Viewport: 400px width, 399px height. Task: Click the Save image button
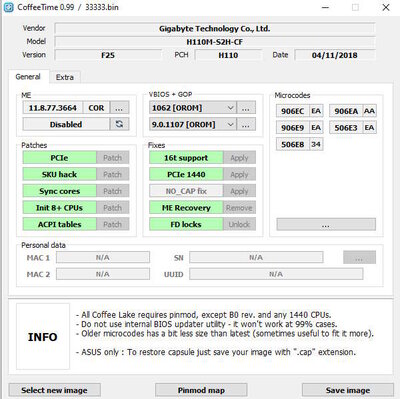348,390
